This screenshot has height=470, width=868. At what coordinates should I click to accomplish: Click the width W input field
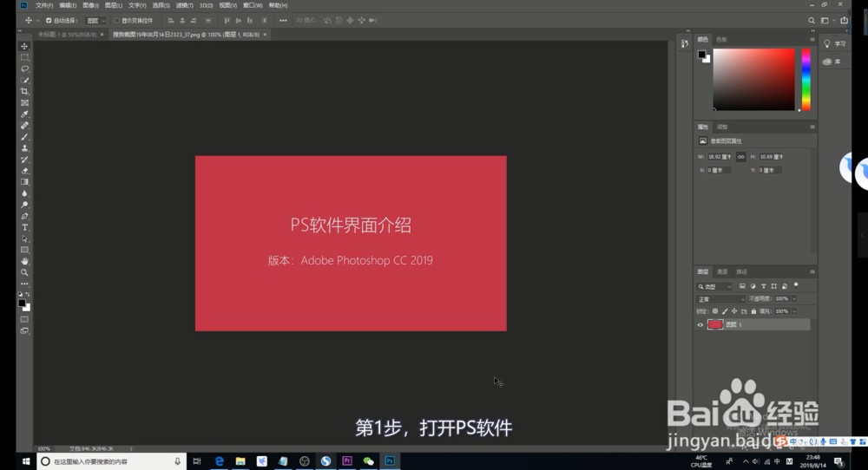720,156
